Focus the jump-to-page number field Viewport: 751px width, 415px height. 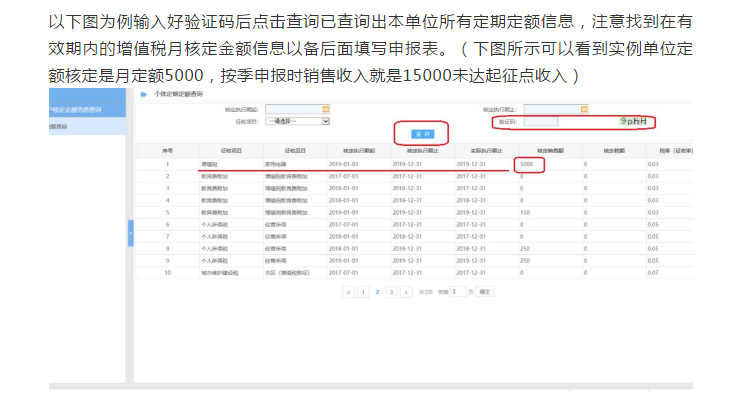tap(458, 291)
